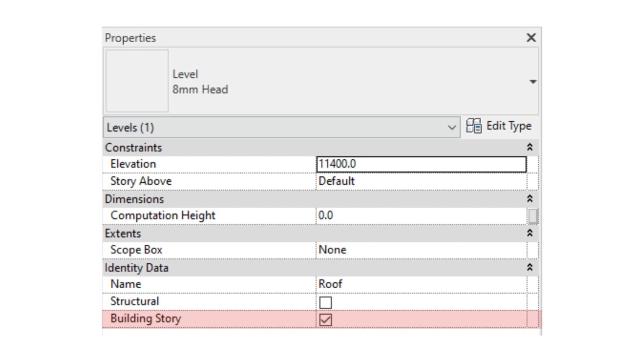This screenshot has height=362, width=644.
Task: Click the Edit Type icon
Action: point(474,125)
